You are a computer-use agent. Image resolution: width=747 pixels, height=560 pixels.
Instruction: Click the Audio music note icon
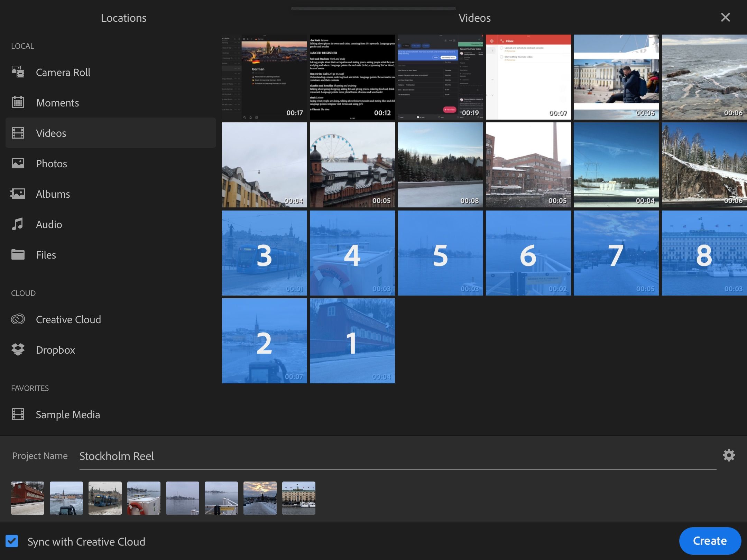[x=18, y=224]
